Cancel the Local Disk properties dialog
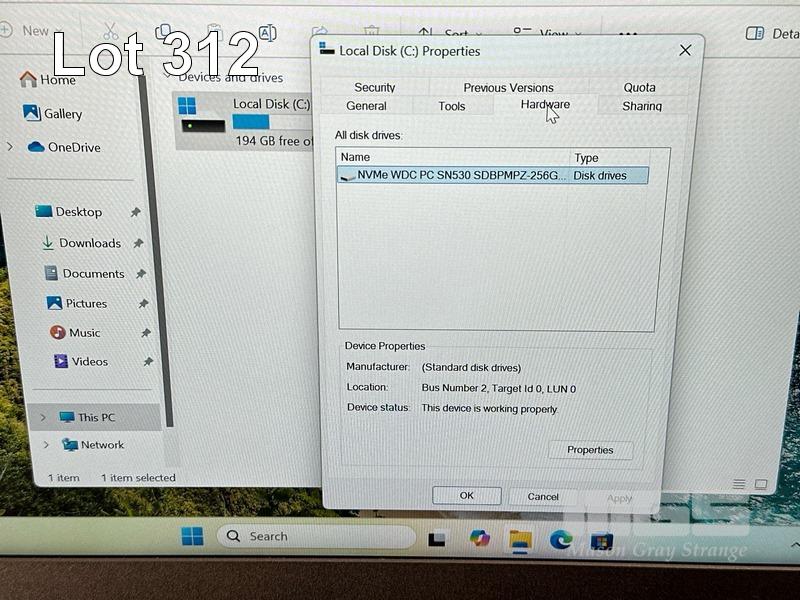Screen dimensions: 800x600 [543, 496]
